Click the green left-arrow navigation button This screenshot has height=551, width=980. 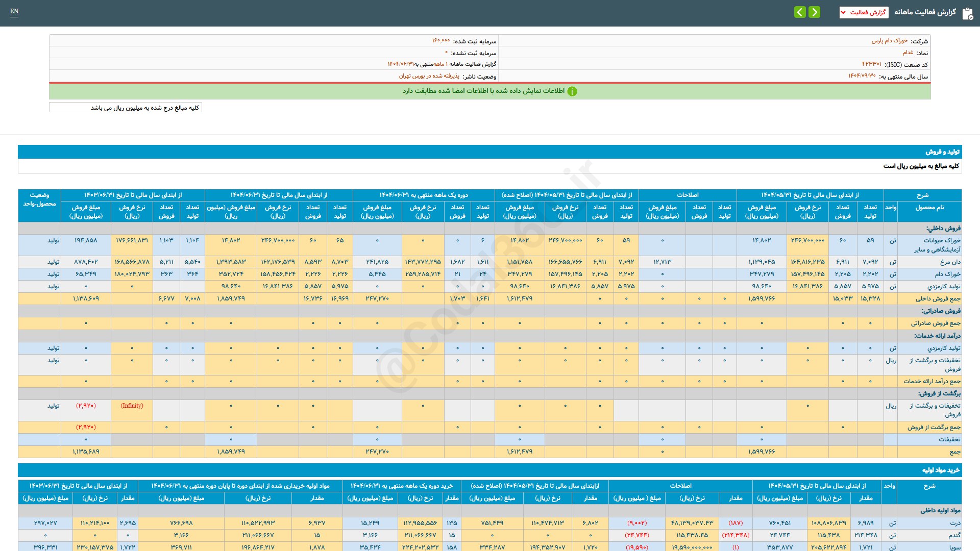tap(800, 12)
